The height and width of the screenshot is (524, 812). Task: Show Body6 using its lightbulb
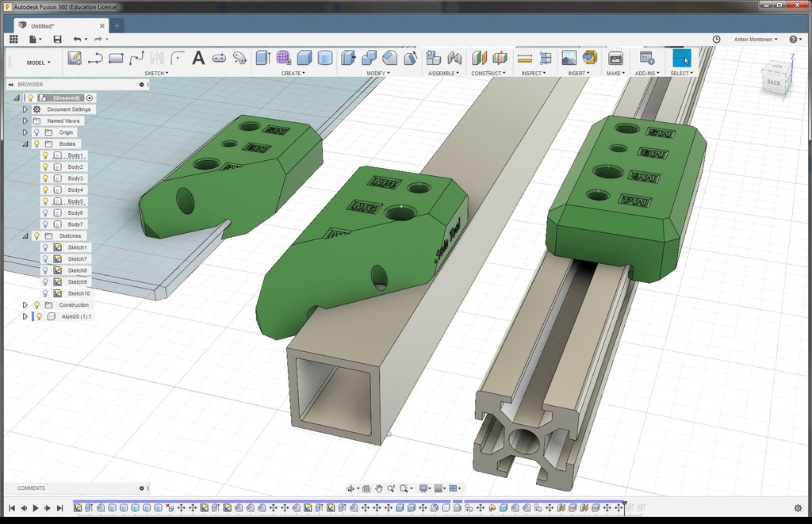click(45, 213)
